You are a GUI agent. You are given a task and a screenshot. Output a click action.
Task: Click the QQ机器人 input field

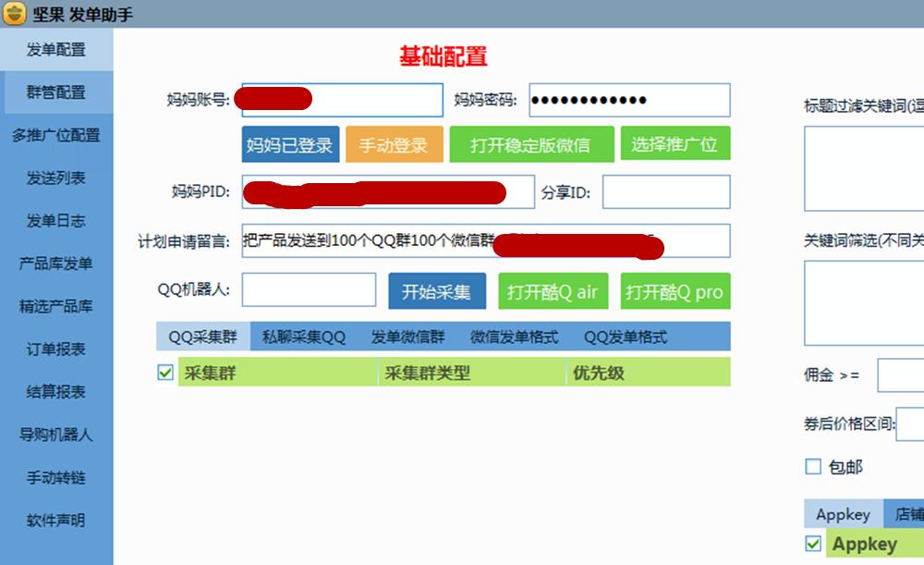pyautogui.click(x=309, y=289)
